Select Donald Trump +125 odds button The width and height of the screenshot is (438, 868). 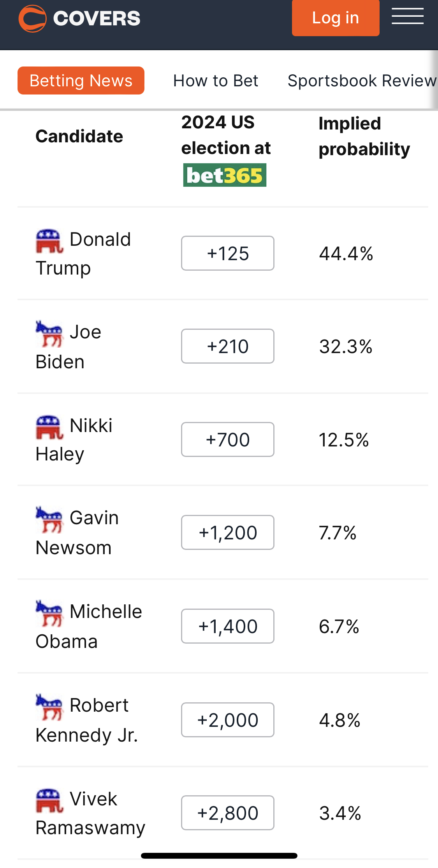pyautogui.click(x=228, y=253)
